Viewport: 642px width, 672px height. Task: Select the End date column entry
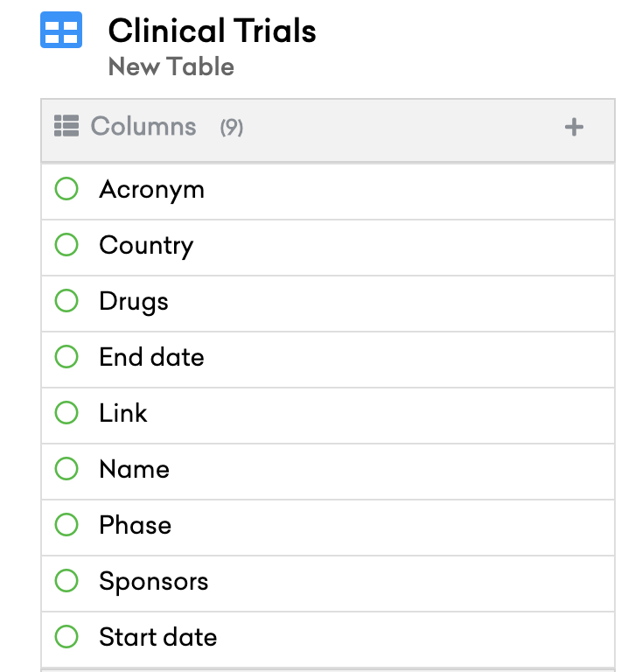[x=328, y=360]
